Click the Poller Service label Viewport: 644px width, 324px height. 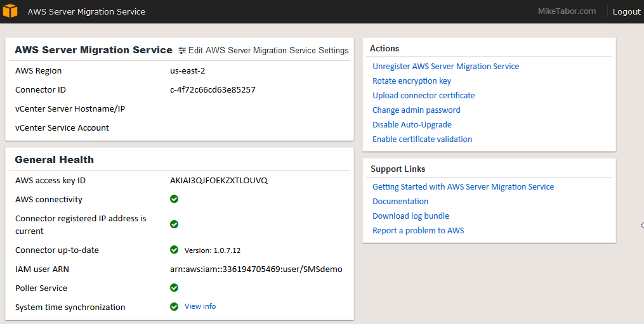coord(41,288)
